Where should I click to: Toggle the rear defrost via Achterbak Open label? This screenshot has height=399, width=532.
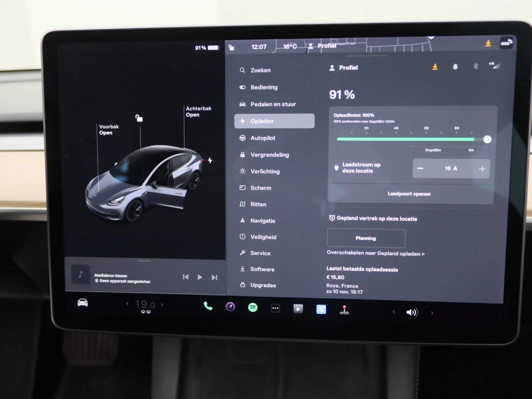point(198,112)
